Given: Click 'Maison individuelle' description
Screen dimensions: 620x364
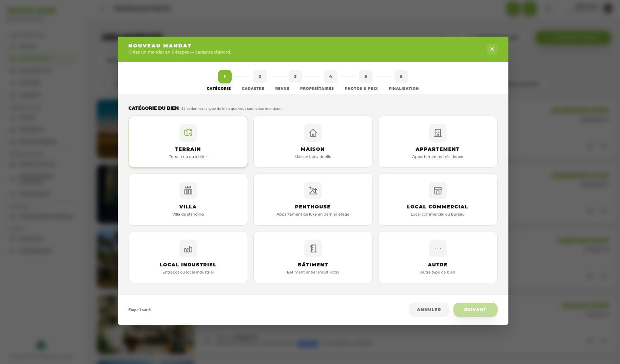Looking at the screenshot, I should click(313, 157).
